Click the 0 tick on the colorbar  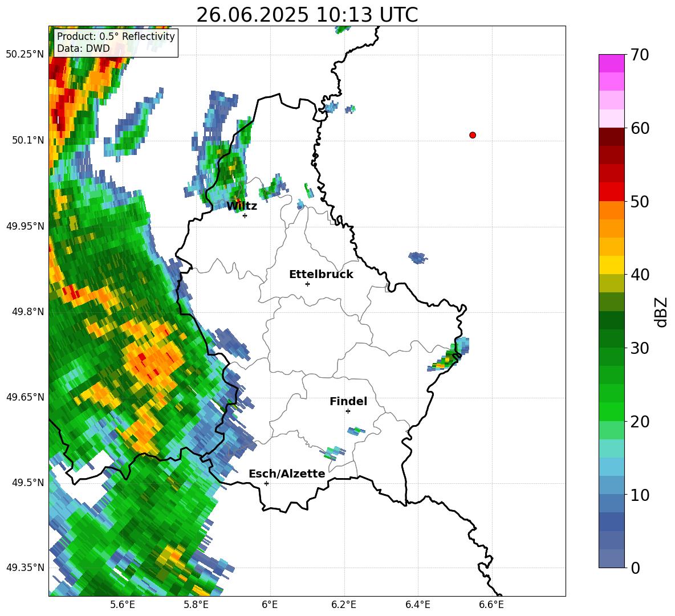(x=635, y=568)
